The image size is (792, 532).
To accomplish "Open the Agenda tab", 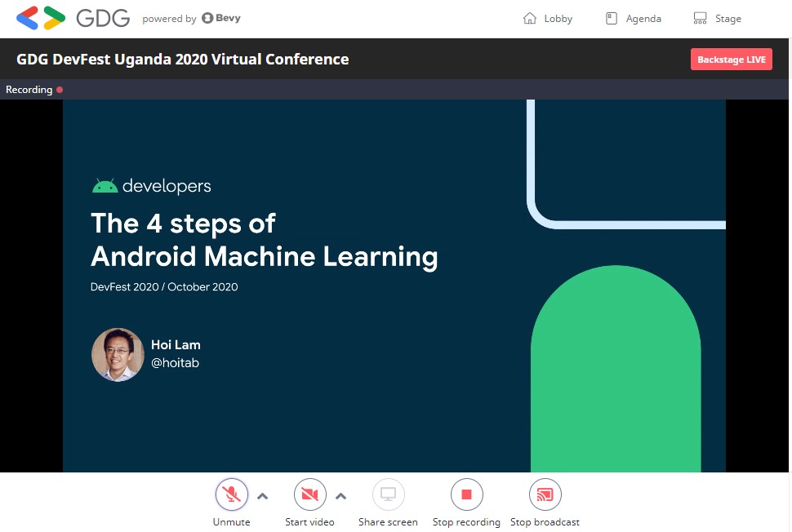I will coord(634,19).
